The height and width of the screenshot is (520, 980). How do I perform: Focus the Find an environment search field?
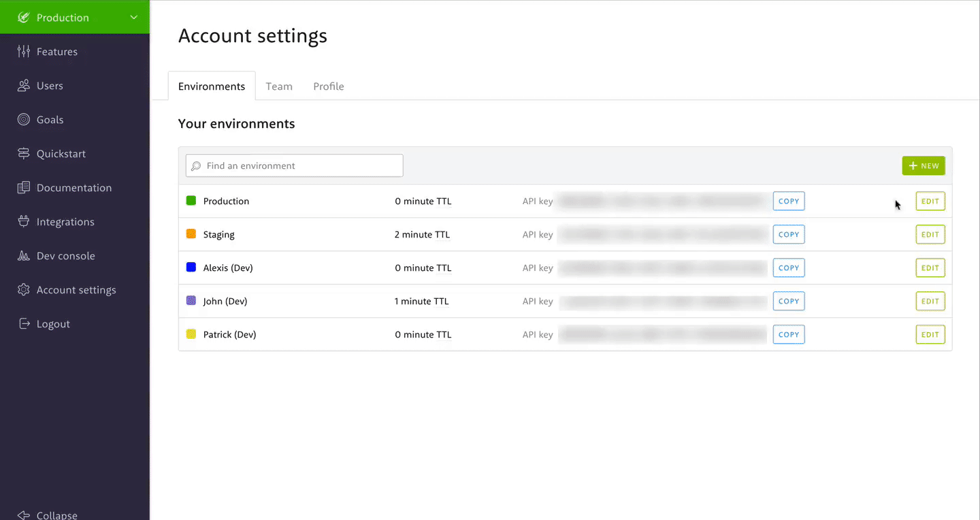tap(295, 165)
